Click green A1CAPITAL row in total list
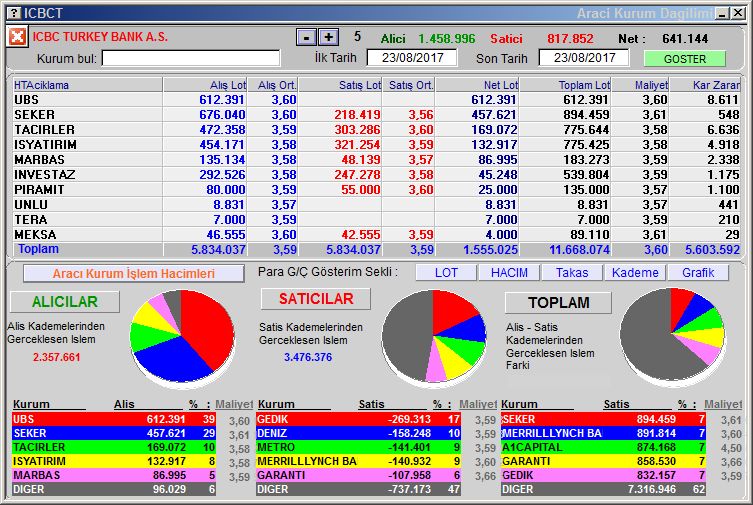This screenshot has height=505, width=753. 603,447
